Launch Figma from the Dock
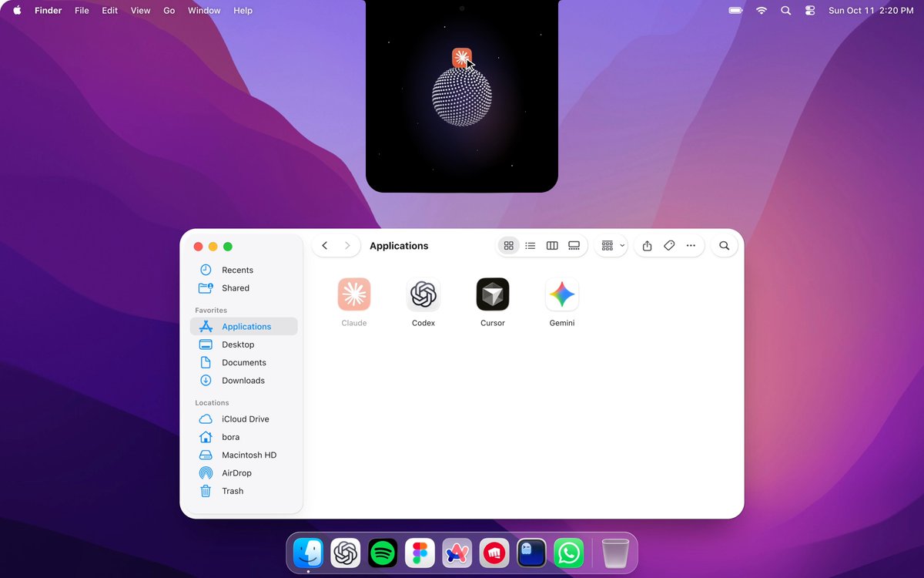Viewport: 924px width, 578px height. (420, 553)
